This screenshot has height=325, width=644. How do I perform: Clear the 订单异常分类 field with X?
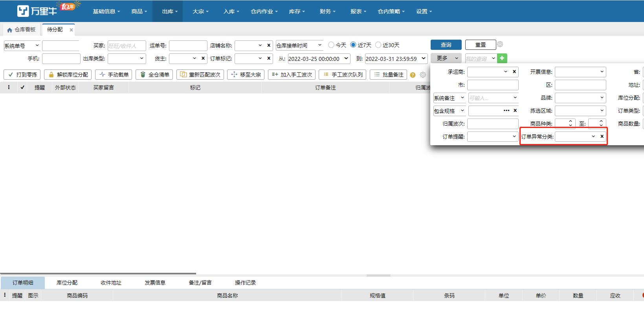pos(602,137)
